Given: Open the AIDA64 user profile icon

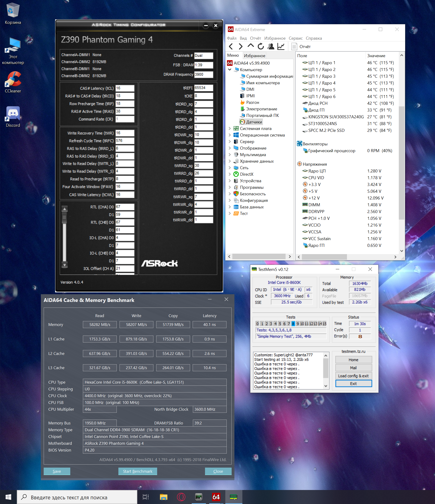Looking at the screenshot, I should point(271,46).
